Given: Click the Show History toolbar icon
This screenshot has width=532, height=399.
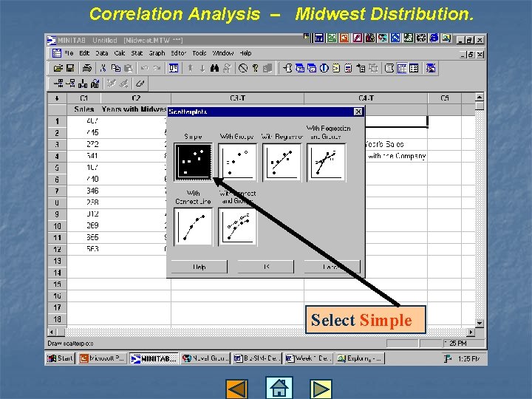Looking at the screenshot, I should click(336, 68).
